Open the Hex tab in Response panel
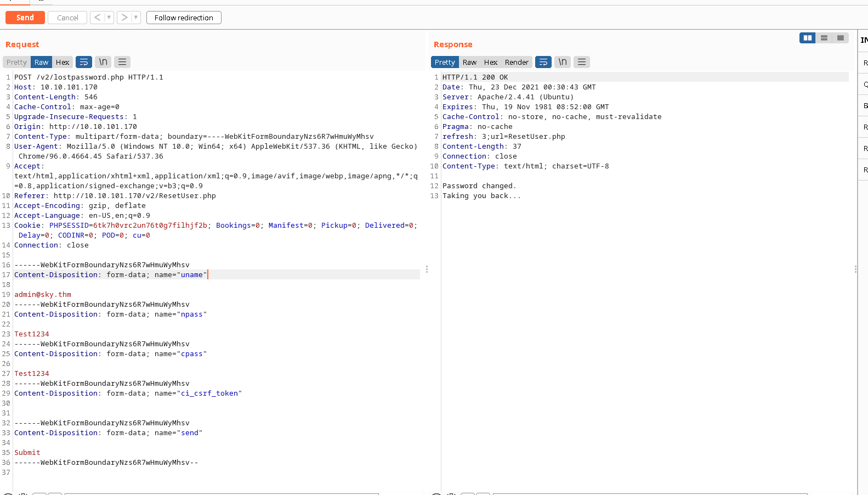The width and height of the screenshot is (868, 495). tap(491, 62)
